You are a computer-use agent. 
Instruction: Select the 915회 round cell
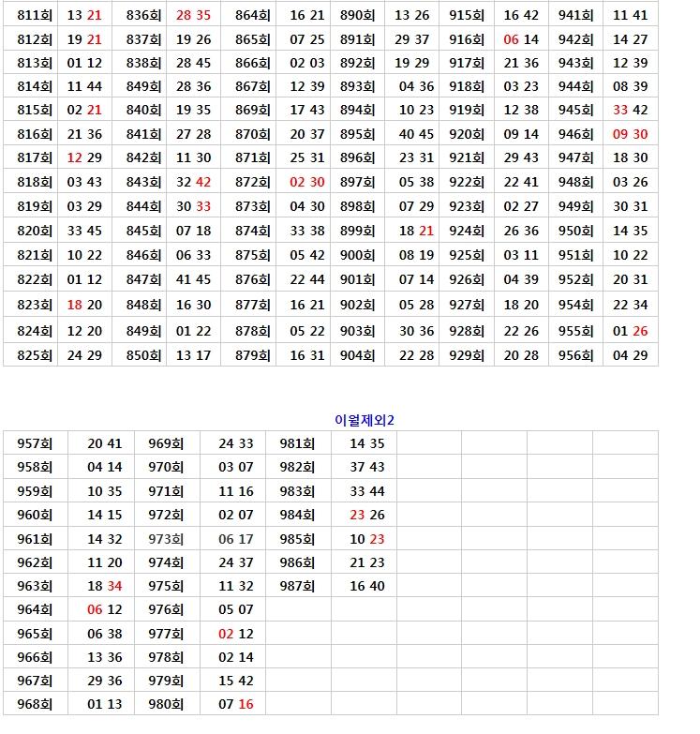467,16
